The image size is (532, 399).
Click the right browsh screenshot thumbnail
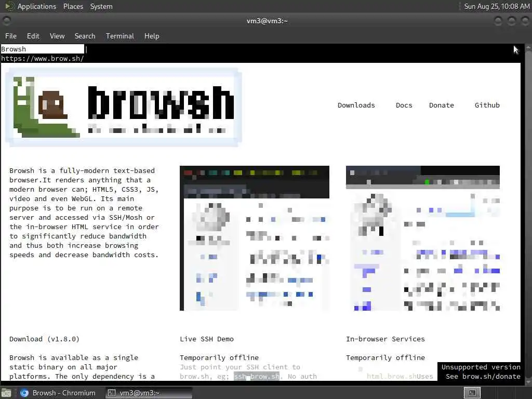[423, 238]
